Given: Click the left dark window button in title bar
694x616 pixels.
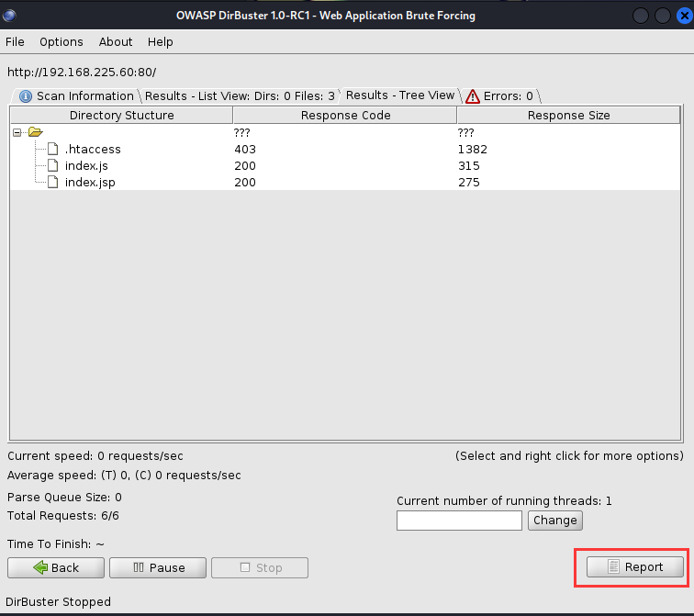Looking at the screenshot, I should 641,16.
